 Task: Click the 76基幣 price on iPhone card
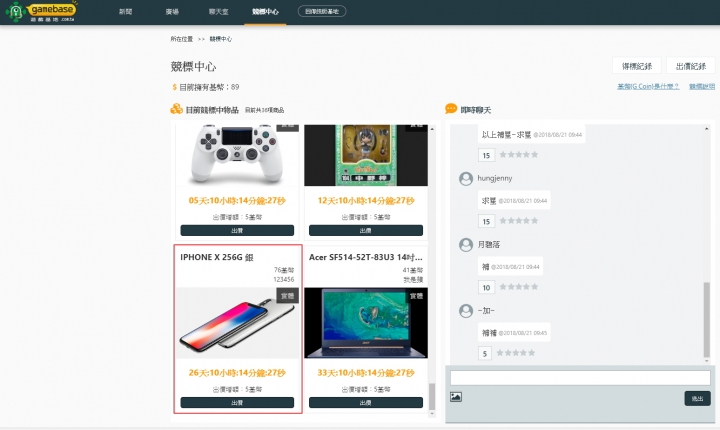tap(284, 270)
